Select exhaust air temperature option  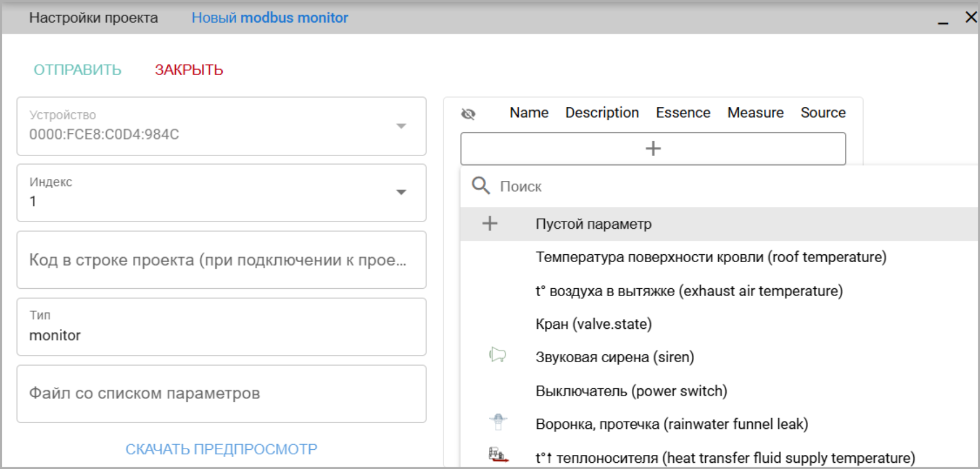[688, 291]
